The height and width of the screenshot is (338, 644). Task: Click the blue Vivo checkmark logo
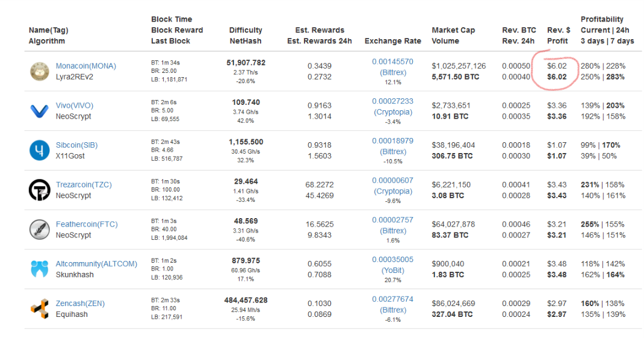[x=40, y=111]
